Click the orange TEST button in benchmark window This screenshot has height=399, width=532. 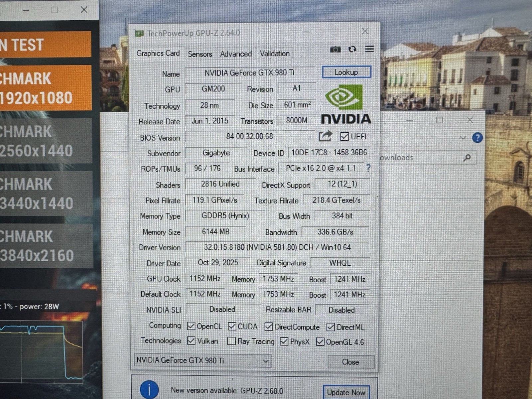click(x=46, y=44)
